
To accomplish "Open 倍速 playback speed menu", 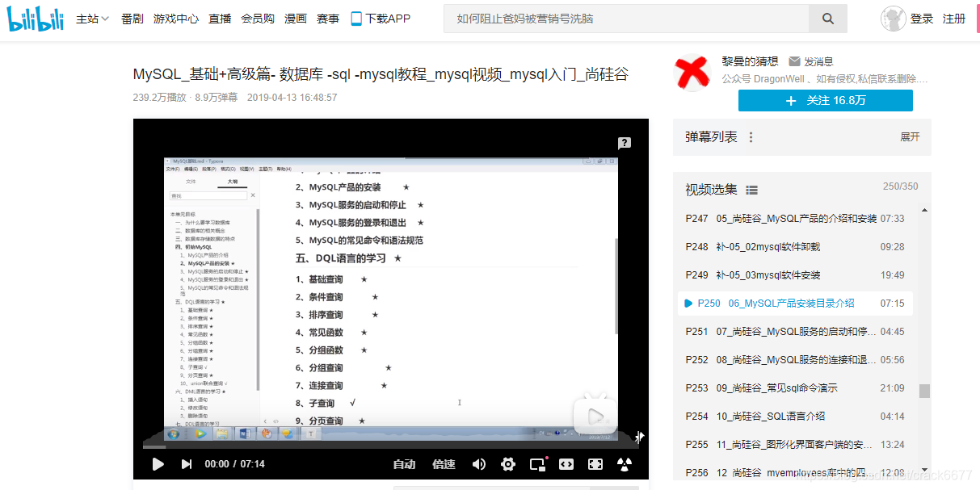I will (x=444, y=464).
